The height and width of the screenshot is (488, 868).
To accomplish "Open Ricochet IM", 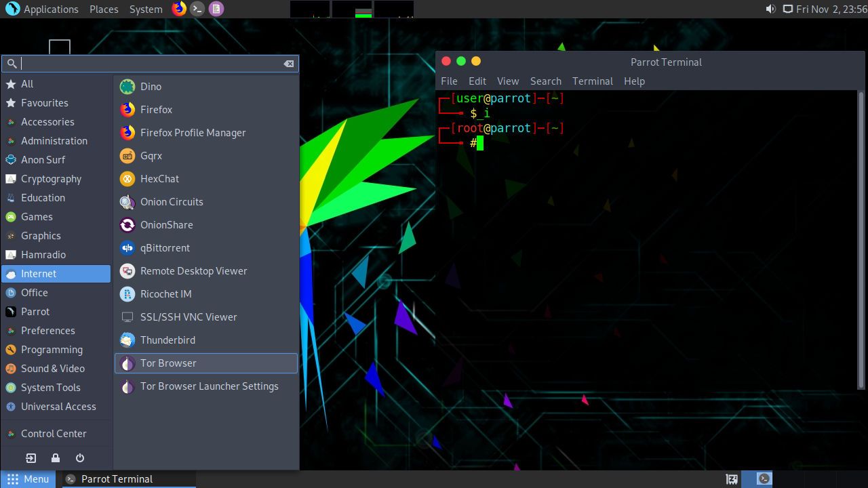I will (x=206, y=293).
